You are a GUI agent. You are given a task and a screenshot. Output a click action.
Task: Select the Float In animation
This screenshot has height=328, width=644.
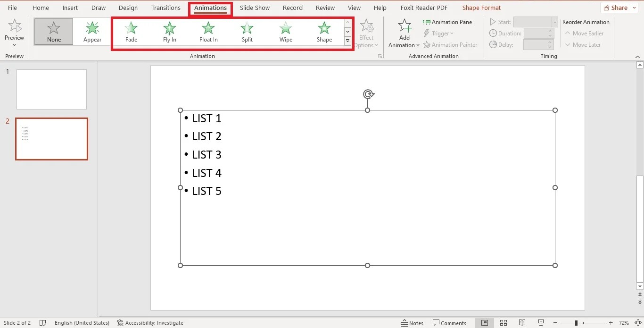click(208, 31)
